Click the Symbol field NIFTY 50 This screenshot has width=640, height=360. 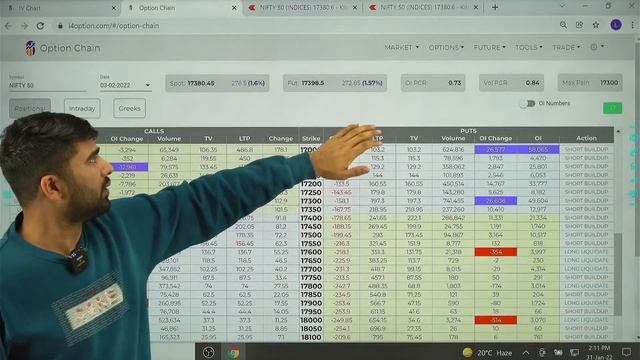(47, 85)
